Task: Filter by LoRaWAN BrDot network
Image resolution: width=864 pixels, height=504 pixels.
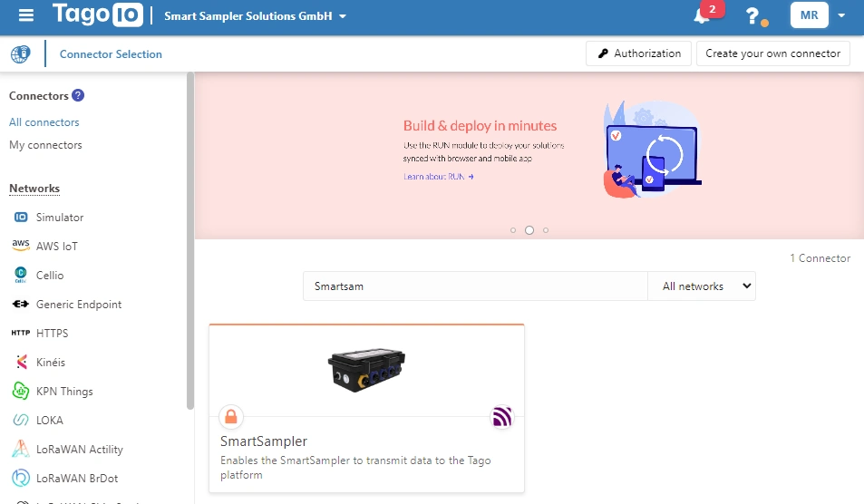Action: click(x=77, y=478)
